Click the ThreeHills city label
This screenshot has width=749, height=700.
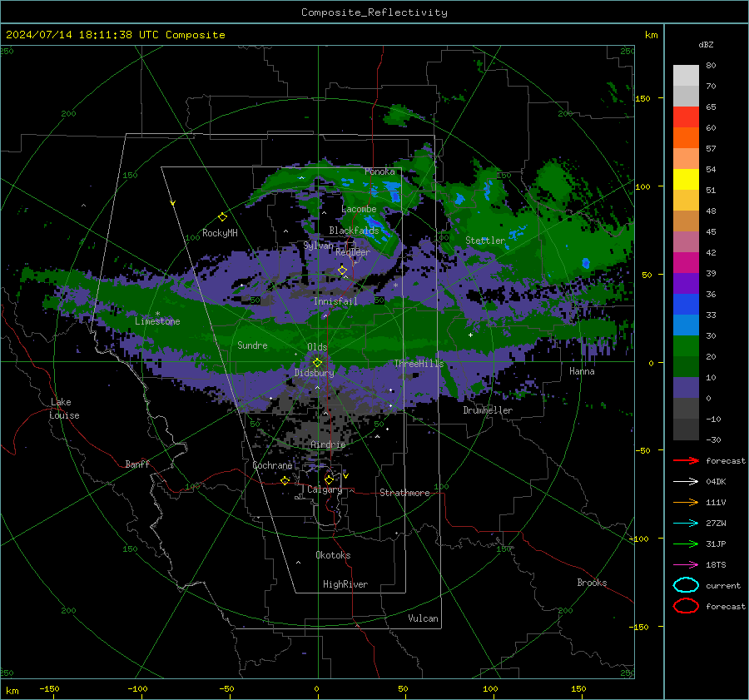tap(419, 364)
